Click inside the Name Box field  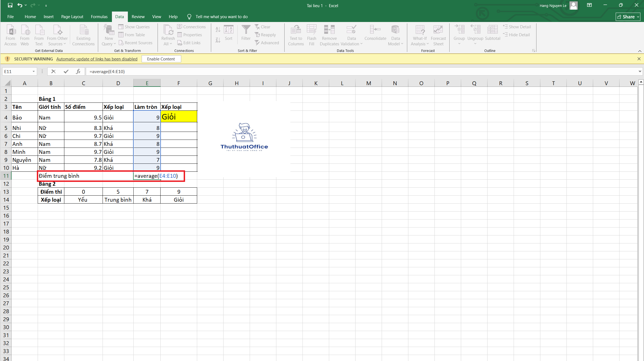click(16, 71)
